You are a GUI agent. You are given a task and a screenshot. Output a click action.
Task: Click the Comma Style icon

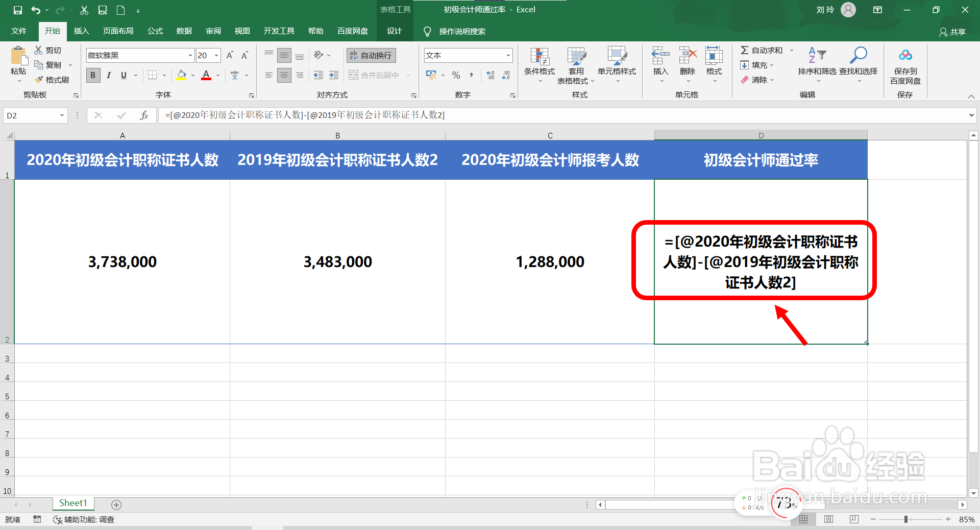pos(471,75)
